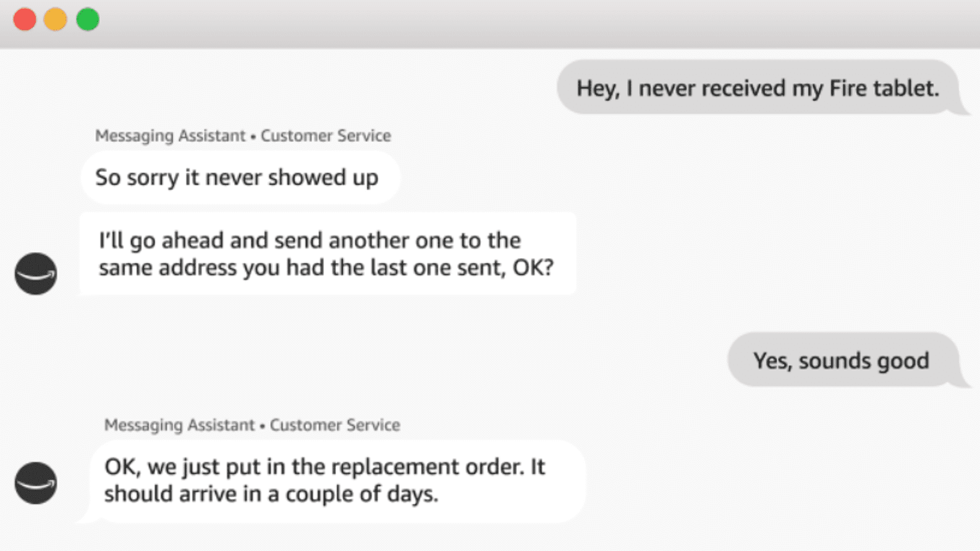Click the second 'Messaging Assistant' sender label
The height and width of the screenshot is (551, 980).
tap(180, 425)
